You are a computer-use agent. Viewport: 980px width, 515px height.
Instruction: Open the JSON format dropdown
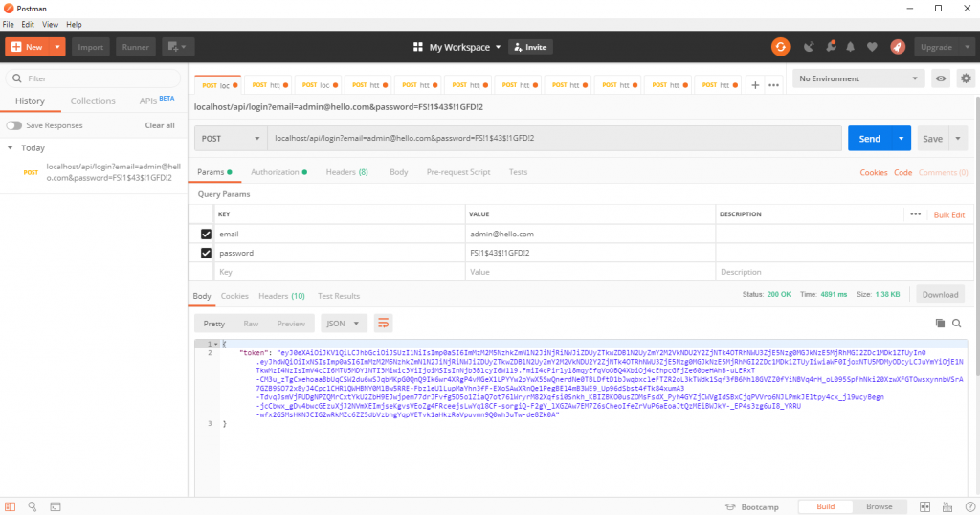[x=344, y=324]
